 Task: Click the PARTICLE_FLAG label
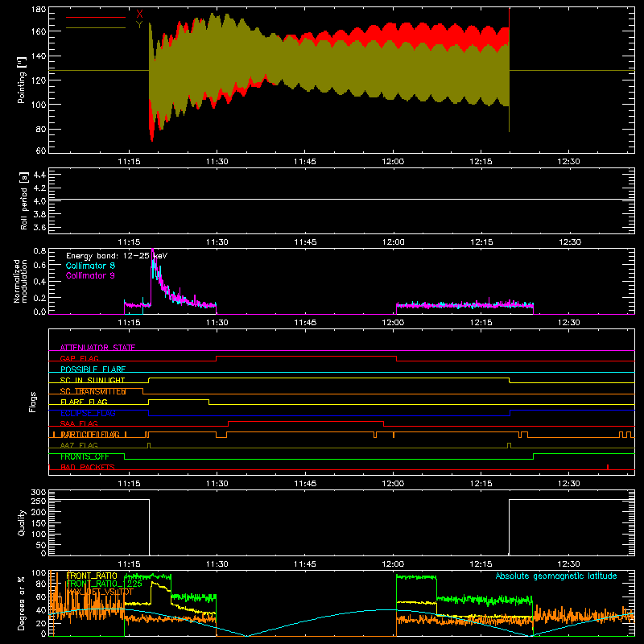pyautogui.click(x=90, y=435)
